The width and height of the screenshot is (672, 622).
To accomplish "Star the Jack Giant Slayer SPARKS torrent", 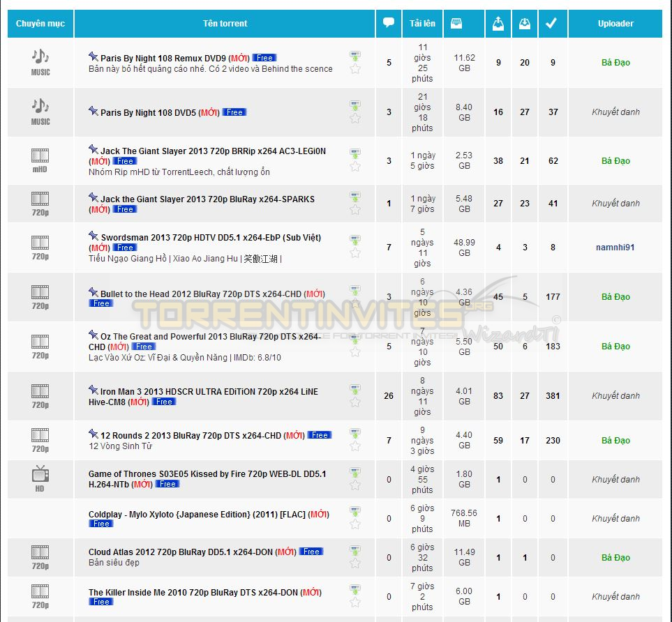I will 355,209.
